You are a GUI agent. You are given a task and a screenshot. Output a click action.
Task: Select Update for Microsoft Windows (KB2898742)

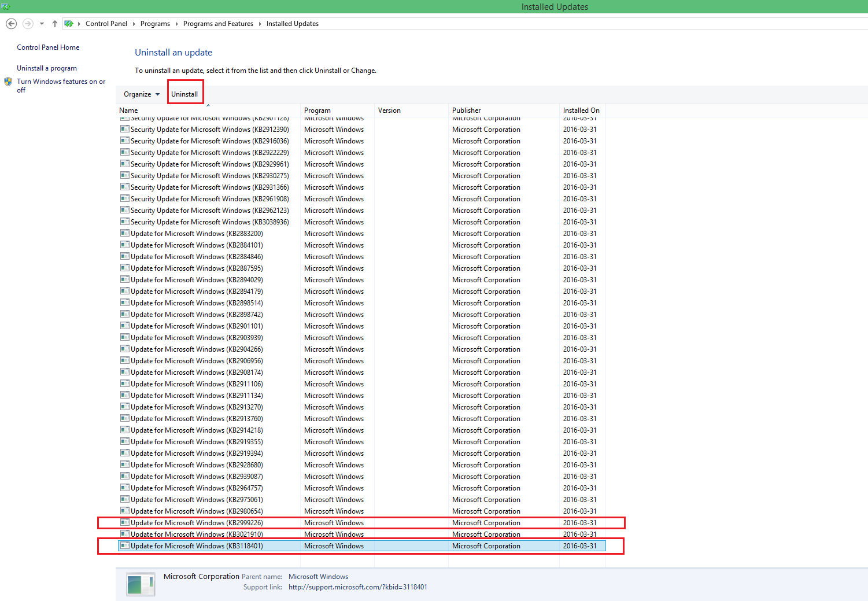(362, 315)
